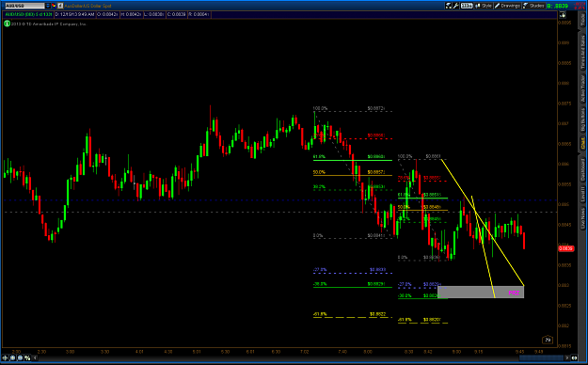Image resolution: width=588 pixels, height=365 pixels.
Task: Open the Tools vertical sidebar tab
Action: [582, 20]
